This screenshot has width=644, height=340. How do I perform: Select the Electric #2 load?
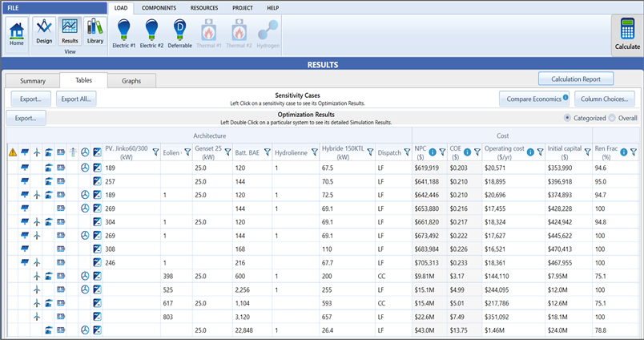coord(152,30)
